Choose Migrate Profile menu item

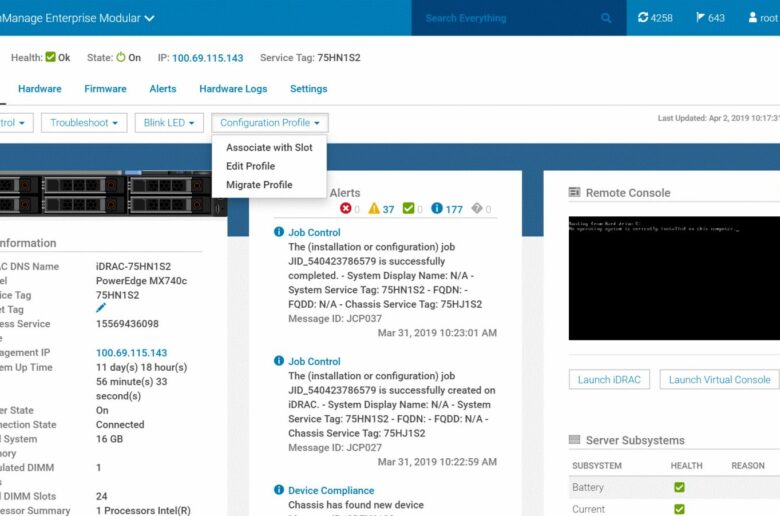[259, 185]
